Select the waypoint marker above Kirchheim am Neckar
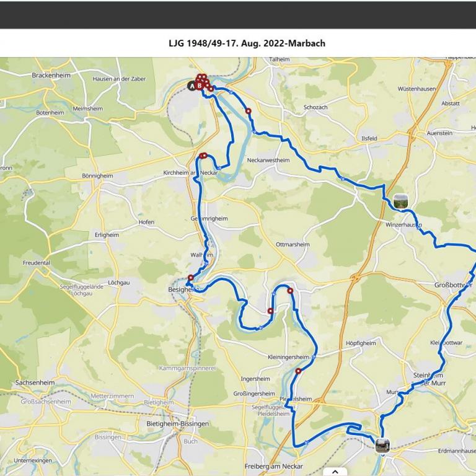Viewport: 476px width, 476px height. pyautogui.click(x=203, y=156)
